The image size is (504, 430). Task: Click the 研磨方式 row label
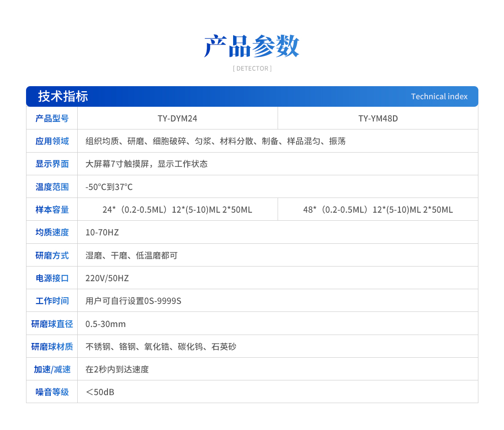pos(52,256)
